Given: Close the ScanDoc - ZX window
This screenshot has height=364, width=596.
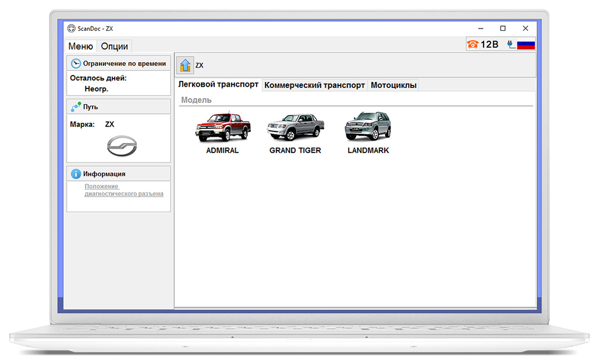Looking at the screenshot, I should pyautogui.click(x=526, y=28).
